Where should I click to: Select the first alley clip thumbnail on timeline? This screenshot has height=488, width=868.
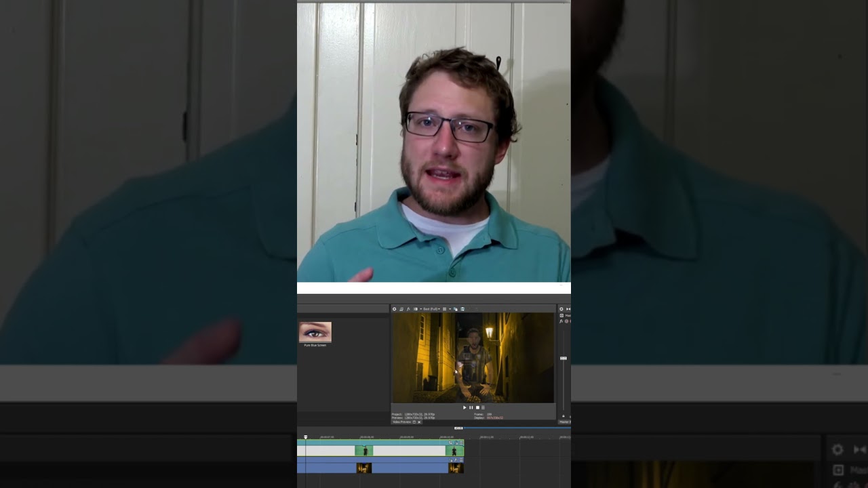click(x=364, y=468)
